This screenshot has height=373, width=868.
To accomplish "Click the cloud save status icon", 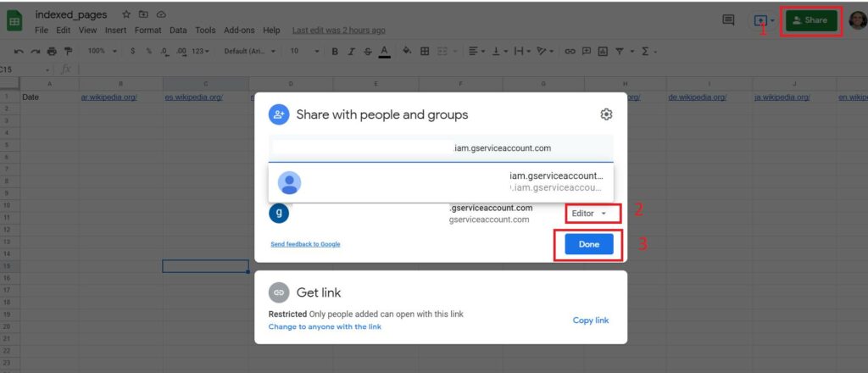I will tap(161, 14).
